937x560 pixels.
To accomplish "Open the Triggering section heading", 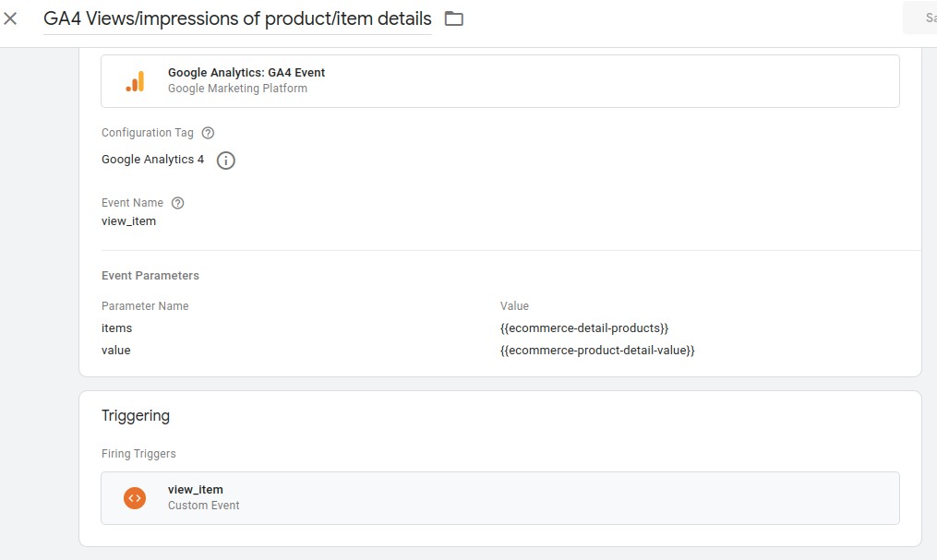I will pos(136,416).
